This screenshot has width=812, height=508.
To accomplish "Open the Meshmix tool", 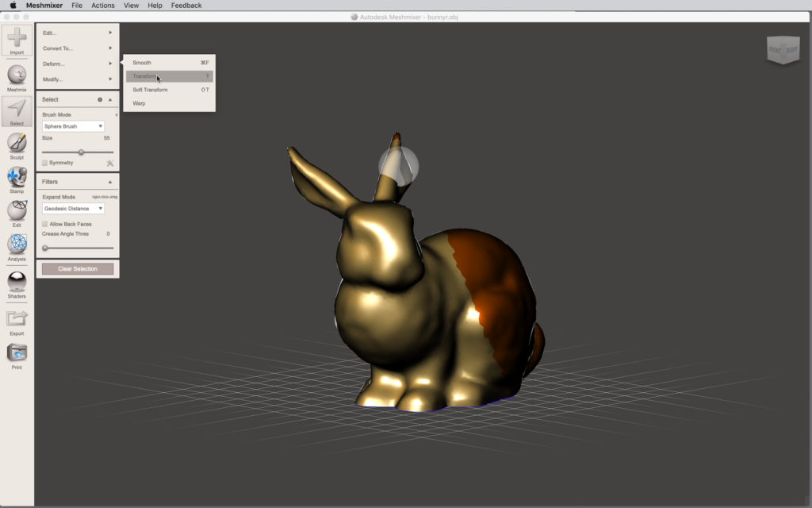I will coord(17,75).
